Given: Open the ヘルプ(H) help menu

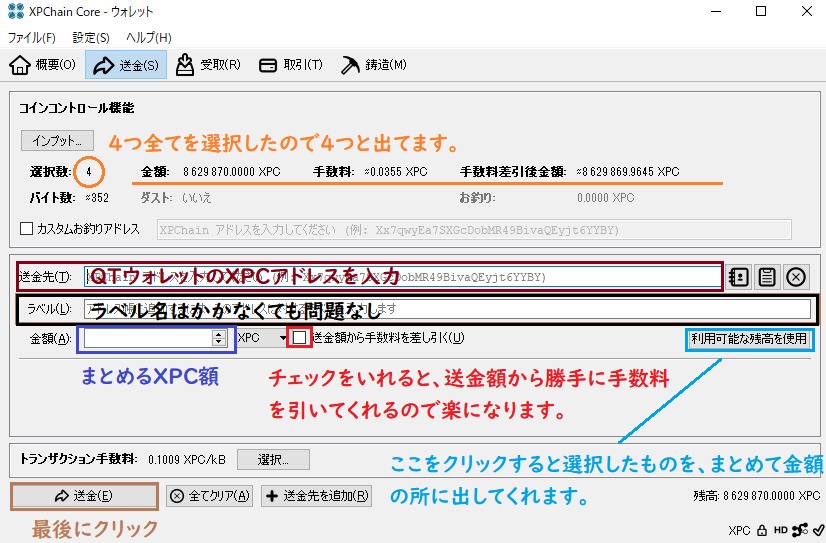Looking at the screenshot, I should pyautogui.click(x=149, y=37).
